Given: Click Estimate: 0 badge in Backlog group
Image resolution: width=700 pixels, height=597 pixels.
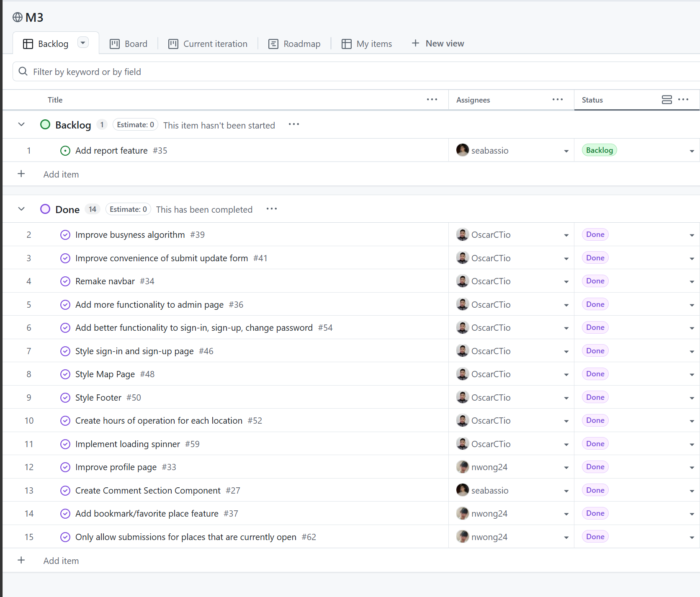Looking at the screenshot, I should point(135,125).
